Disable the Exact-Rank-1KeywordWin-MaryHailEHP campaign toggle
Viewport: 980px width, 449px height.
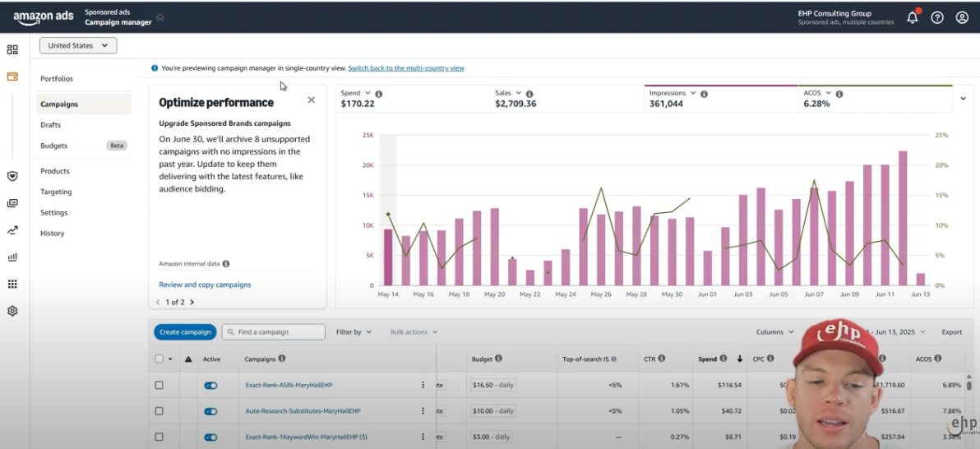tap(210, 437)
